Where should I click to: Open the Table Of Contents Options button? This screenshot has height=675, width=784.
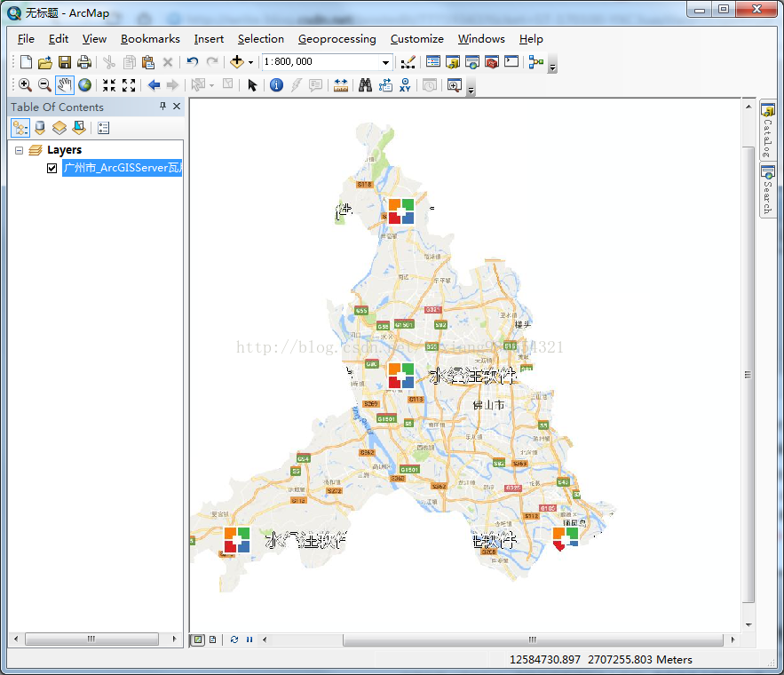pyautogui.click(x=104, y=128)
